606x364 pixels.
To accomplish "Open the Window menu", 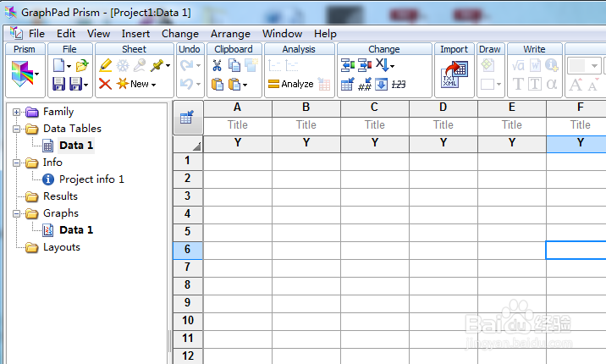I will 282,34.
